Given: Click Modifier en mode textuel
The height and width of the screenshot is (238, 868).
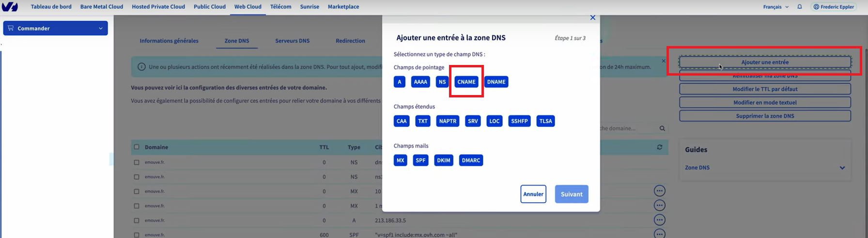Looking at the screenshot, I should click(x=765, y=103).
